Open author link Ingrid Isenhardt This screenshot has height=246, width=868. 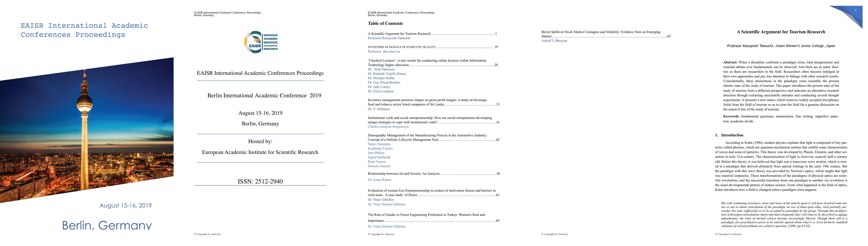pos(379,157)
